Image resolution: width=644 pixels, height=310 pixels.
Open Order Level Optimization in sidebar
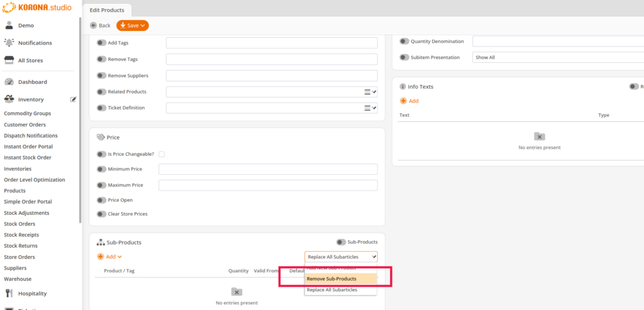pyautogui.click(x=35, y=180)
